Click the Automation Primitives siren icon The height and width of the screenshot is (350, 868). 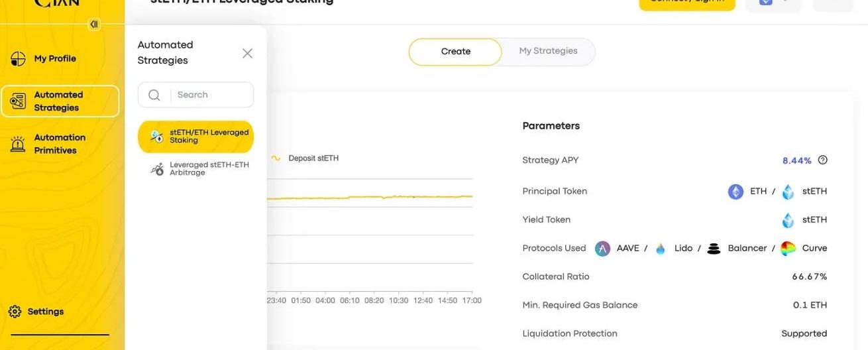(18, 144)
